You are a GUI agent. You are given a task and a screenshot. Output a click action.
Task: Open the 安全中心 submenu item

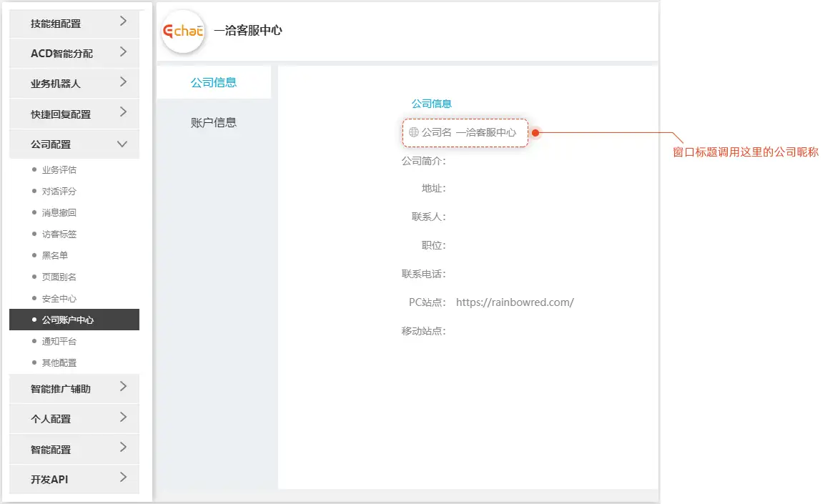[59, 298]
